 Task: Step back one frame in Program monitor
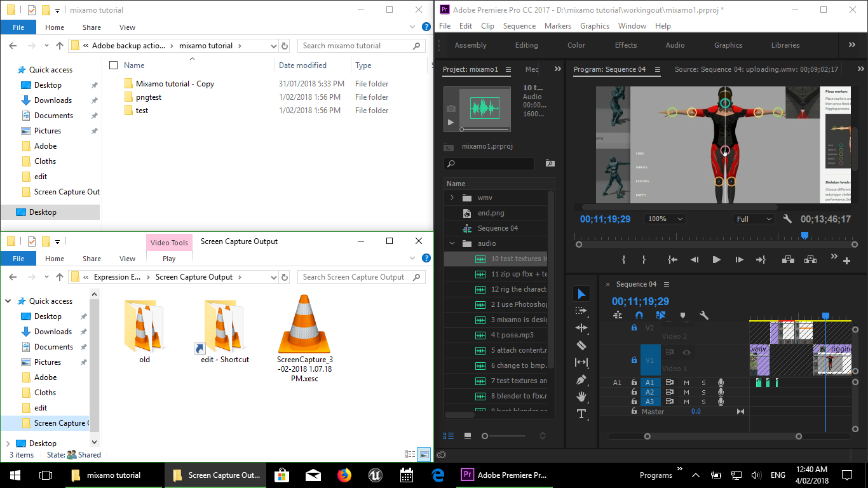[695, 259]
